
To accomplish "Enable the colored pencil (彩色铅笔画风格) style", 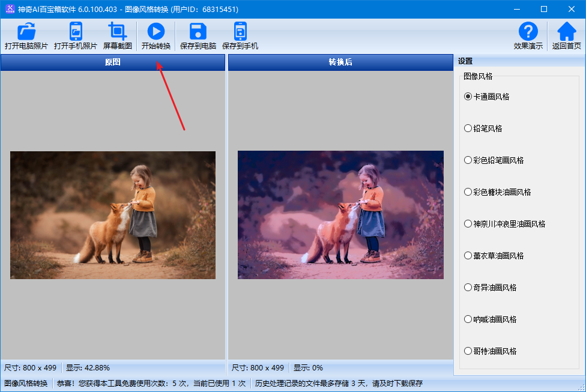I will tap(468, 160).
